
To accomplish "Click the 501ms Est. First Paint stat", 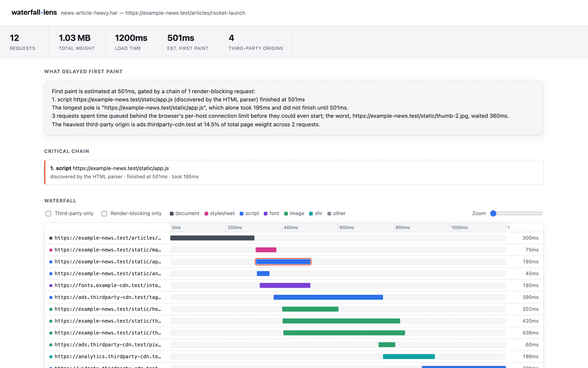I will (x=188, y=42).
